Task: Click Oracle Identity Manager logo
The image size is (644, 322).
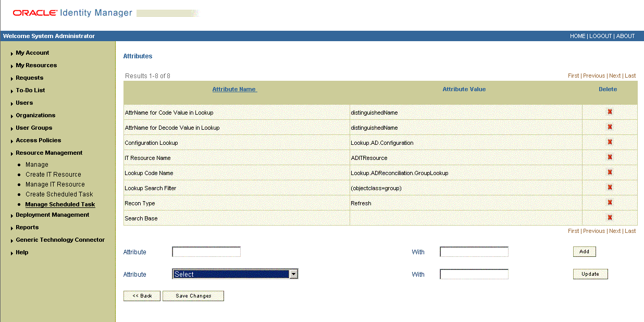Action: pos(72,13)
